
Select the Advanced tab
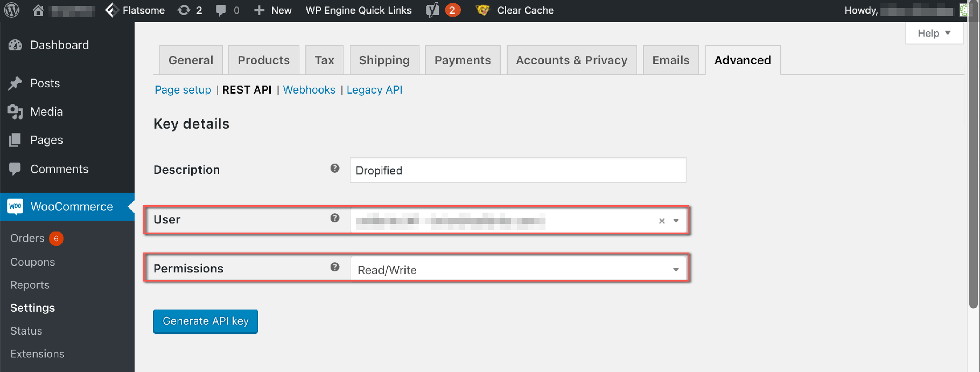743,60
